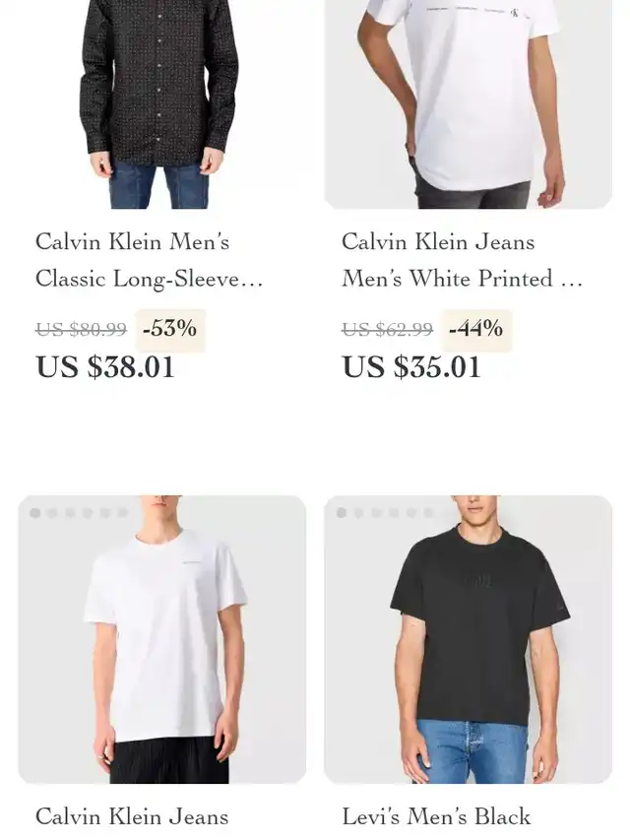
Task: Select first carousel dot on Levi's black tee
Action: click(342, 513)
